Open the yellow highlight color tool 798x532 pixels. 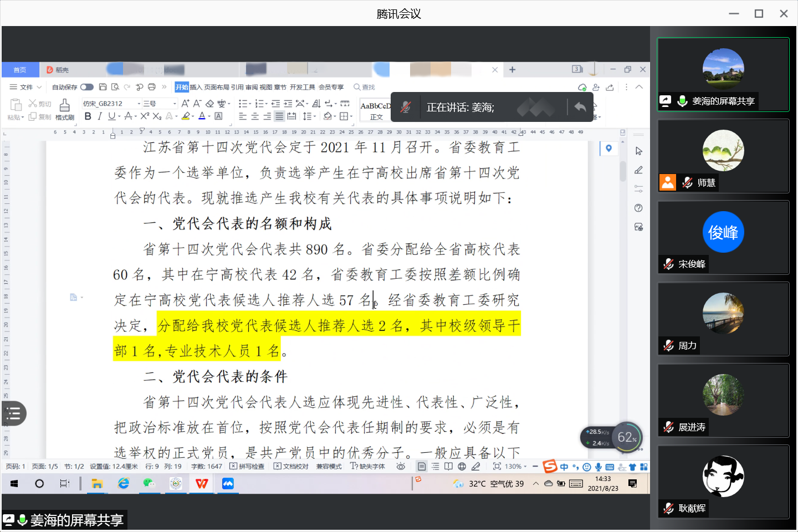click(186, 116)
